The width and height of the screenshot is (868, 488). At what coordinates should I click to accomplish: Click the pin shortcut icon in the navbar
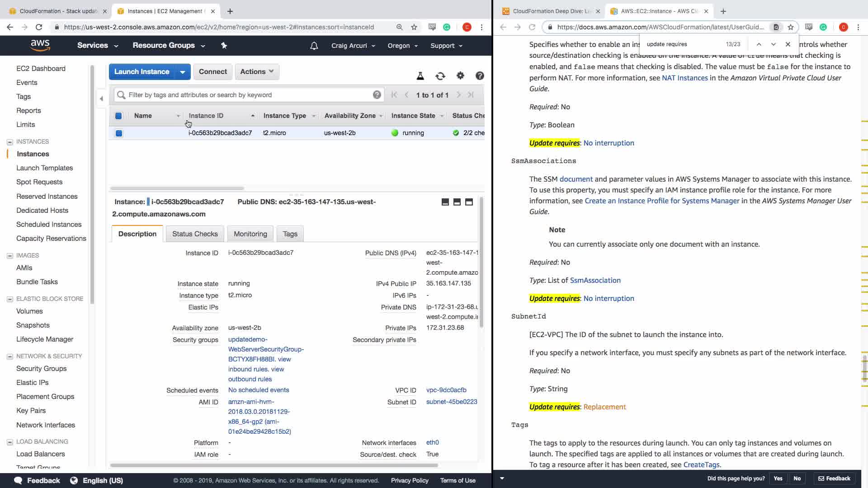(x=224, y=45)
